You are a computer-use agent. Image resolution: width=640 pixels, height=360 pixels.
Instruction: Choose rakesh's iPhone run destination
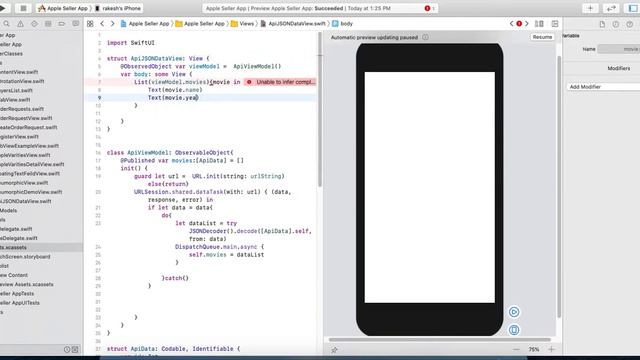[x=118, y=8]
